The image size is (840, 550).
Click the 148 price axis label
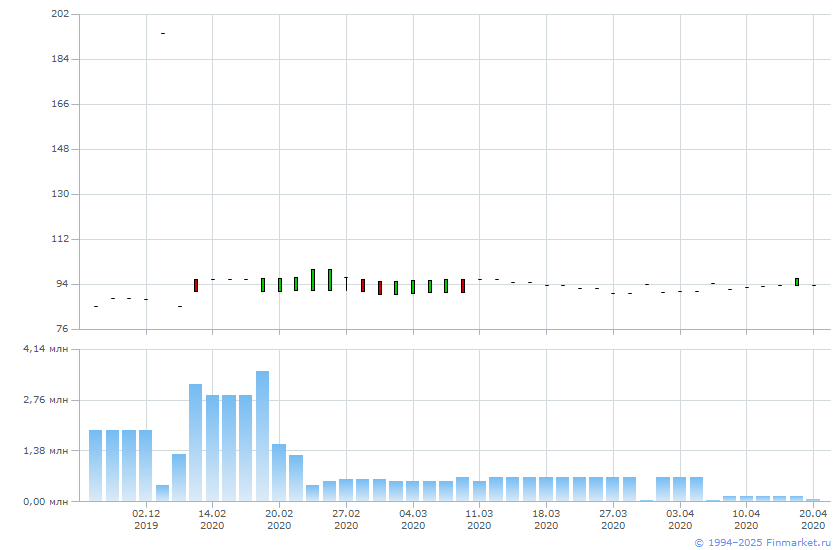point(61,149)
